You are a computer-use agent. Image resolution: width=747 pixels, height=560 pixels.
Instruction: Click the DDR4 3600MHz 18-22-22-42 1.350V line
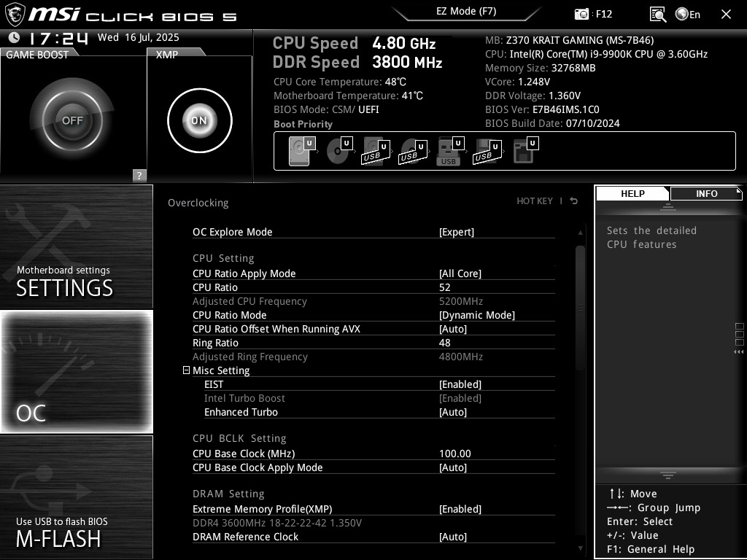276,522
